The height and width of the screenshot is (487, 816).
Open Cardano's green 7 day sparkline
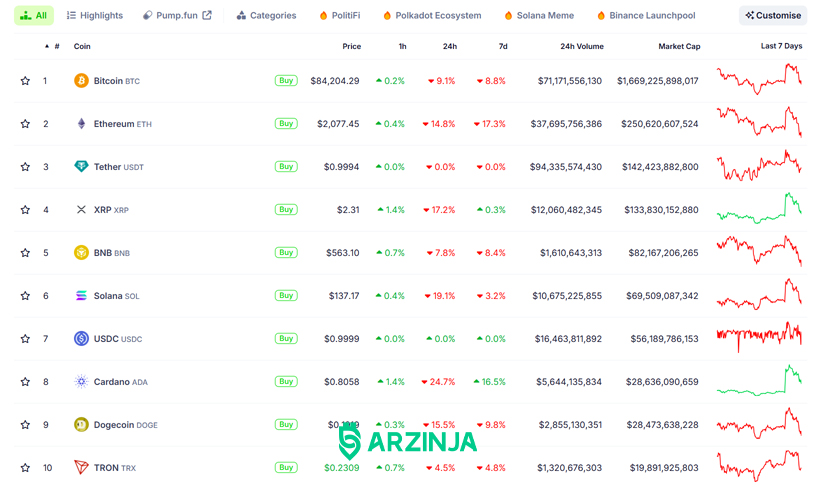pos(759,381)
